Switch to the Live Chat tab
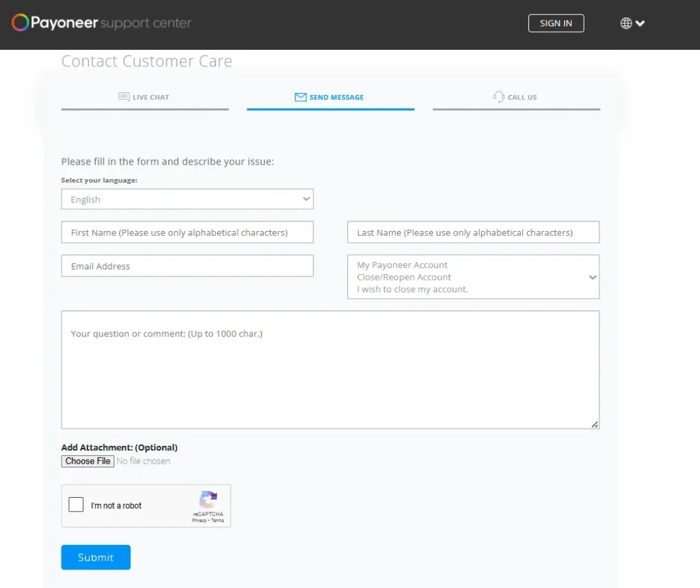The width and height of the screenshot is (700, 588). [x=144, y=98]
